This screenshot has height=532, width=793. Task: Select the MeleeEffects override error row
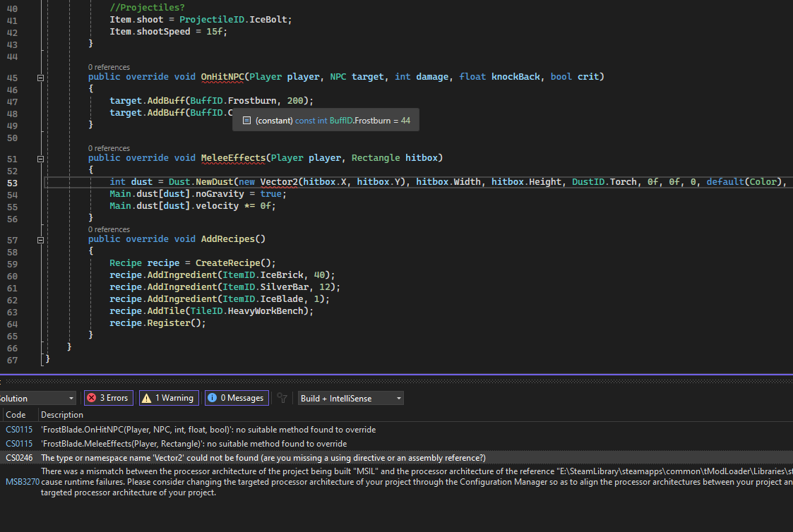click(x=194, y=444)
